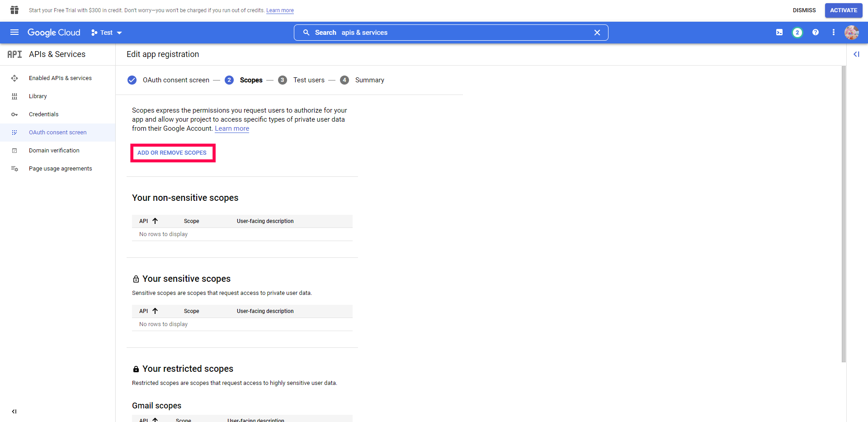The height and width of the screenshot is (422, 868).
Task: Open the three-dot overflow menu
Action: pos(834,32)
